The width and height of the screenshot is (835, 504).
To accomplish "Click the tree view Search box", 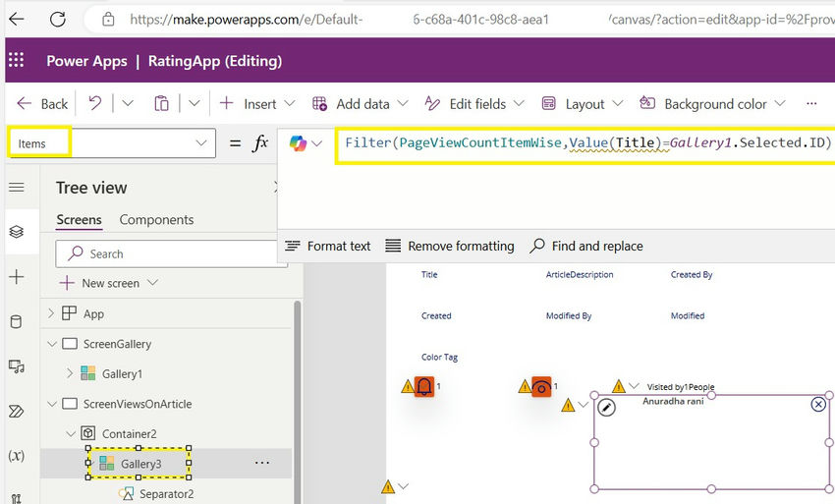I will click(170, 253).
